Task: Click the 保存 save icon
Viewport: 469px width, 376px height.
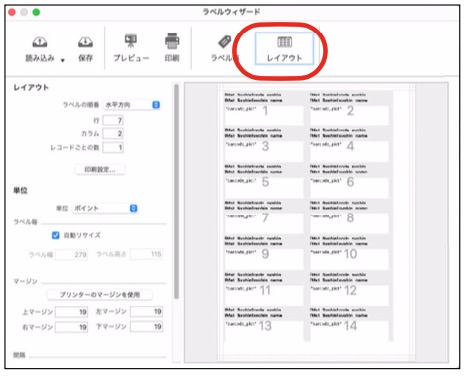Action: 85,42
